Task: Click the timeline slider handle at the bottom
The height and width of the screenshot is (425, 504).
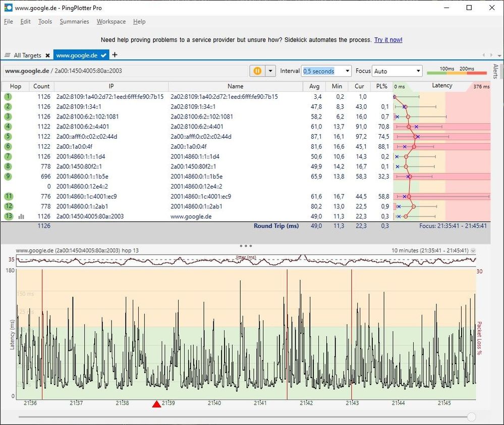Action: coord(471,417)
